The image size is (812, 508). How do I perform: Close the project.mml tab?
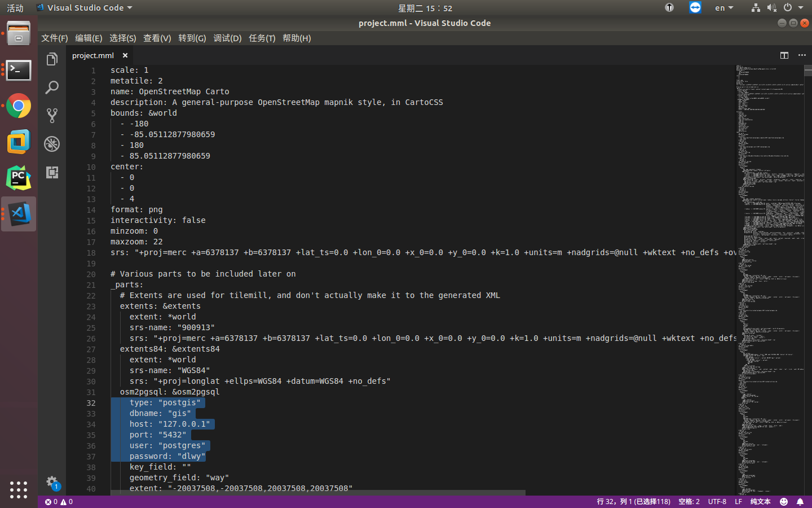[x=125, y=55]
